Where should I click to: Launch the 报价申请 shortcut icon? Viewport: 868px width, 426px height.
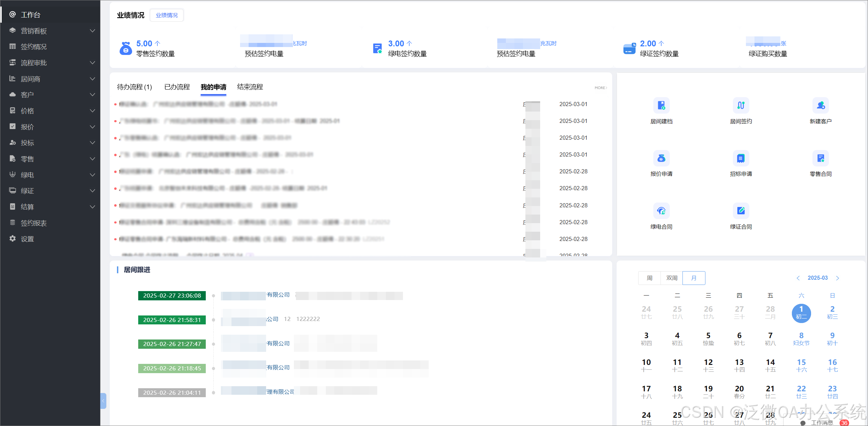point(661,158)
